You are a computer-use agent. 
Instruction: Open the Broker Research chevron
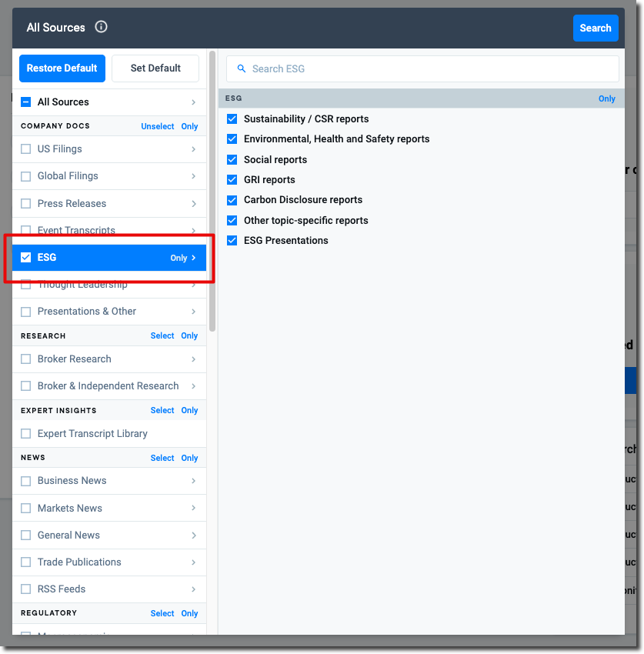[x=193, y=359]
